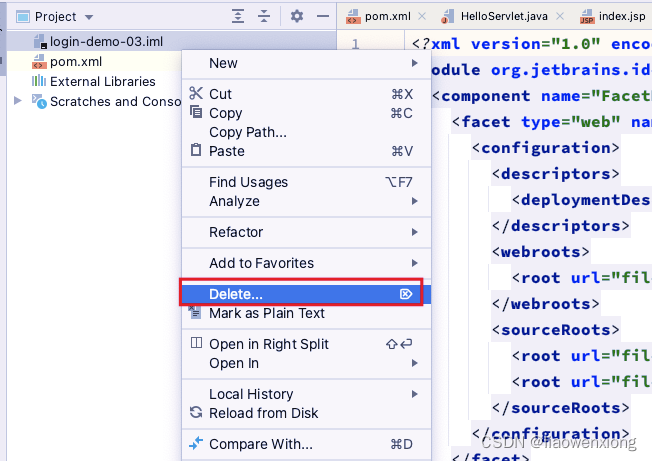The width and height of the screenshot is (652, 461).
Task: Select Scratches and Consoles item
Action: click(115, 101)
